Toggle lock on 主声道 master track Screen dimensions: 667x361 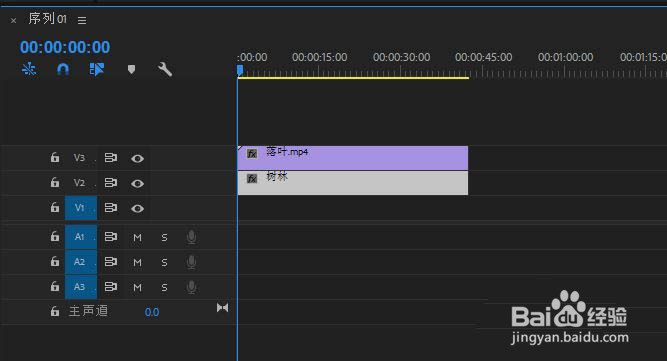55,312
